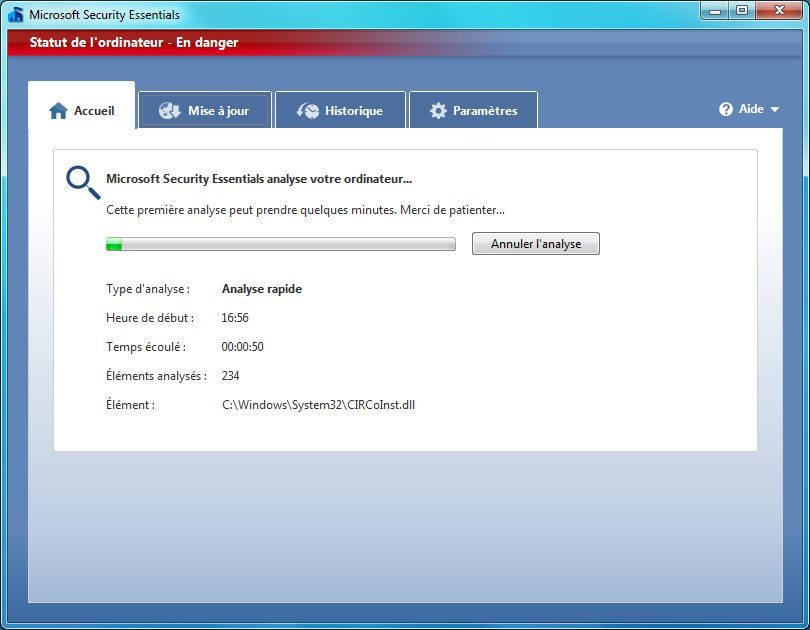
Task: Select the Paramètres tab
Action: 485,111
